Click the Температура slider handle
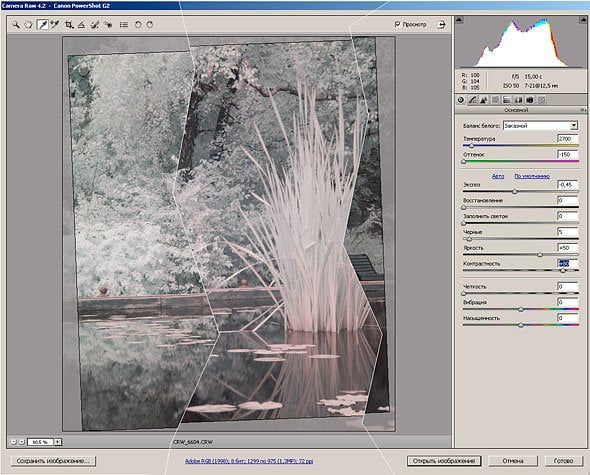This screenshot has height=475, width=590. coord(471,146)
